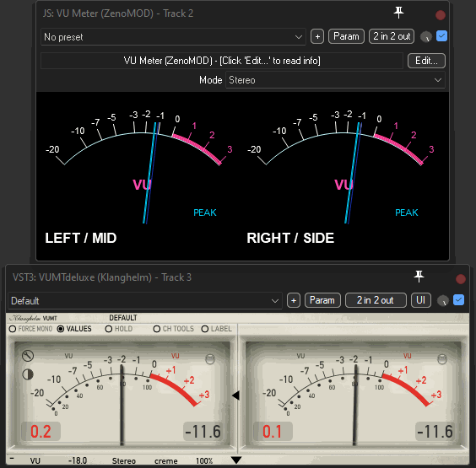
Task: Click the '-18.0' reference level in the bottom bar
Action: point(78,460)
